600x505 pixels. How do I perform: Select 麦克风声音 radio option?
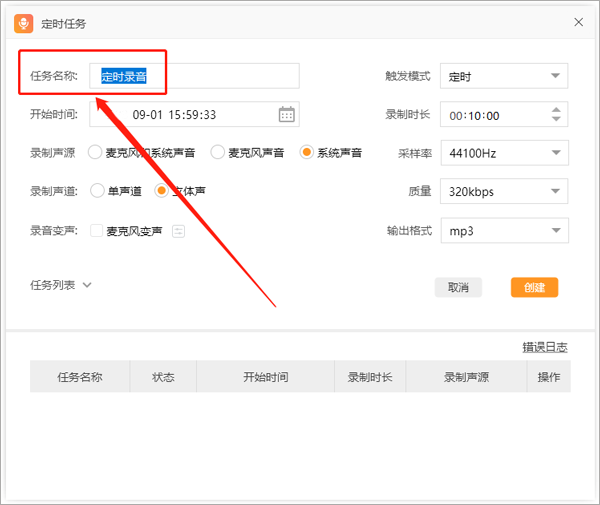217,152
